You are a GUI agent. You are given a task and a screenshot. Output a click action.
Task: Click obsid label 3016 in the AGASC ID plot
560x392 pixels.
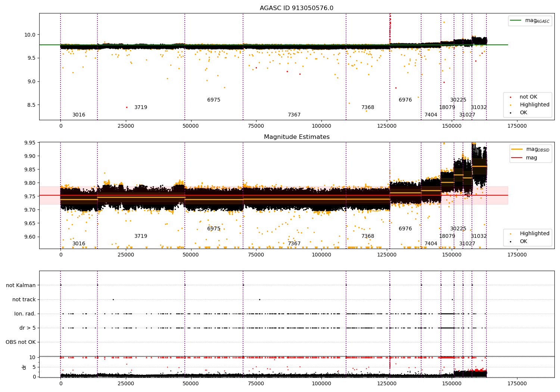(x=79, y=115)
